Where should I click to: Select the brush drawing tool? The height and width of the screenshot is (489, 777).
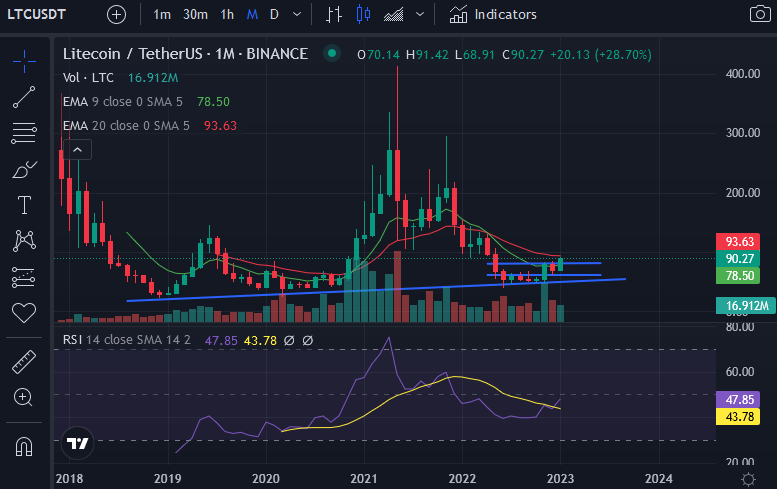[x=24, y=169]
